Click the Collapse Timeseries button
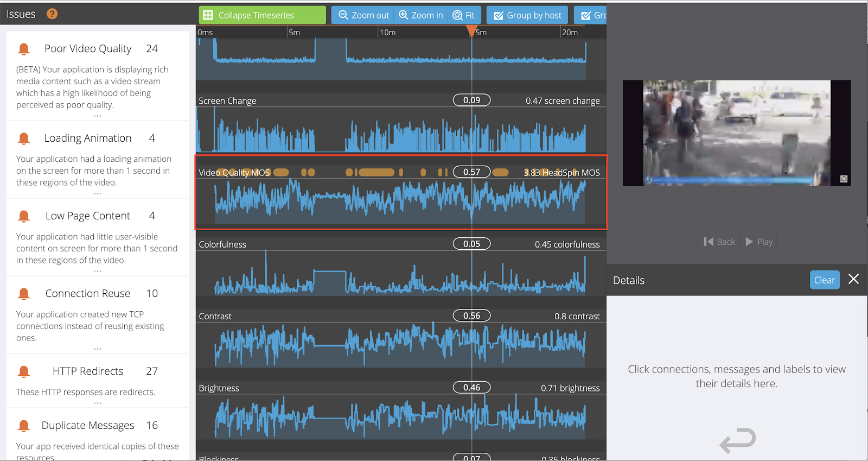 click(x=263, y=15)
